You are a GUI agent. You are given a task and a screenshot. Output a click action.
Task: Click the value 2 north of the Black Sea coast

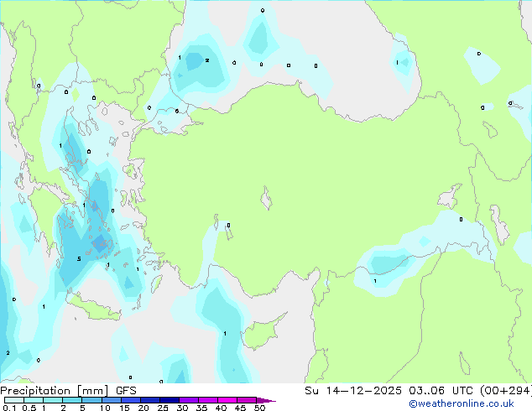tap(207, 60)
